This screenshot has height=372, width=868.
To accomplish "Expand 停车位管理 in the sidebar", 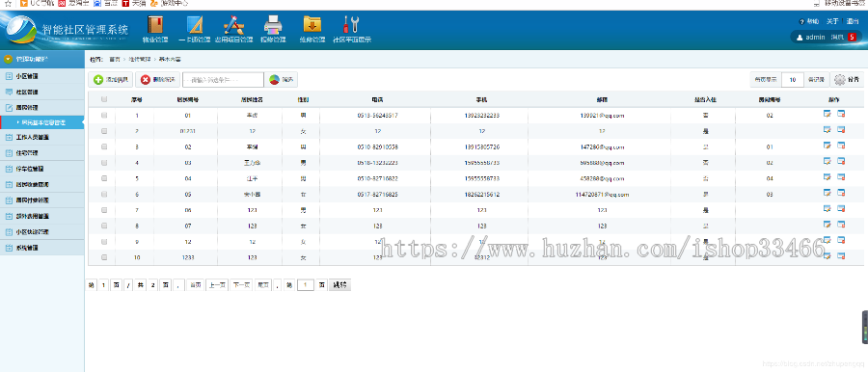I will click(x=42, y=169).
